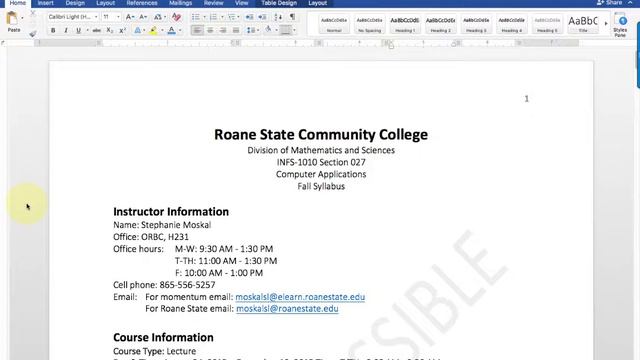This screenshot has height=360, width=640.
Task: Apply the Title style
Action: click(x=583, y=24)
